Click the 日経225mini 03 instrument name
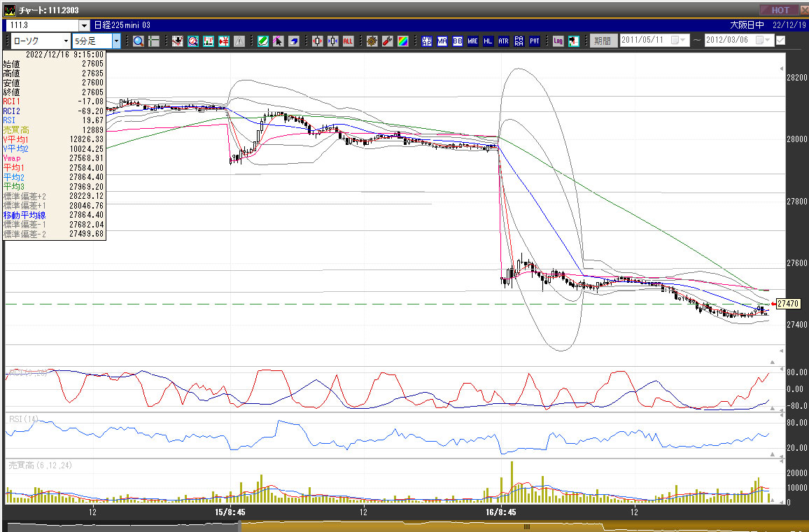Image resolution: width=809 pixels, height=532 pixels. 122,25
